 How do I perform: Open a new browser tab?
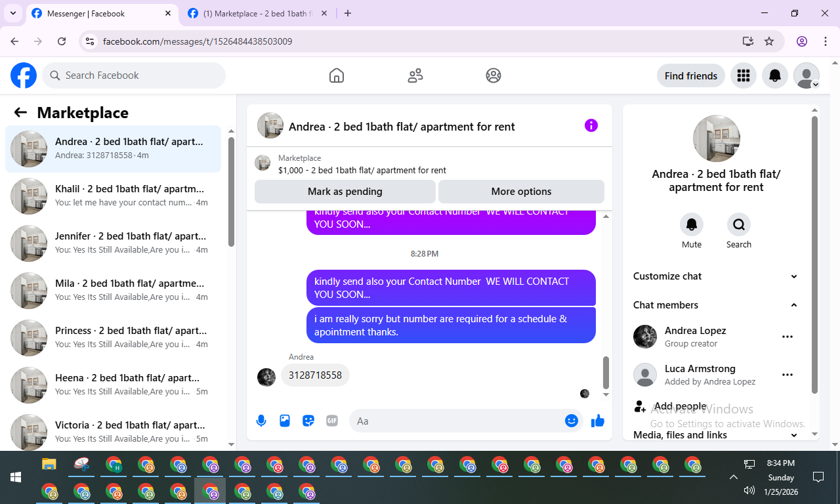click(x=348, y=13)
